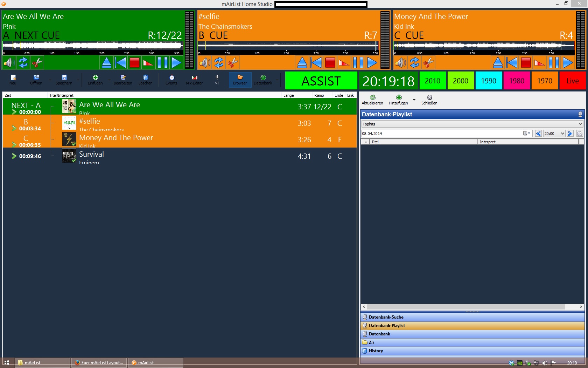Click the Einfügen toolbar icon

(x=95, y=80)
